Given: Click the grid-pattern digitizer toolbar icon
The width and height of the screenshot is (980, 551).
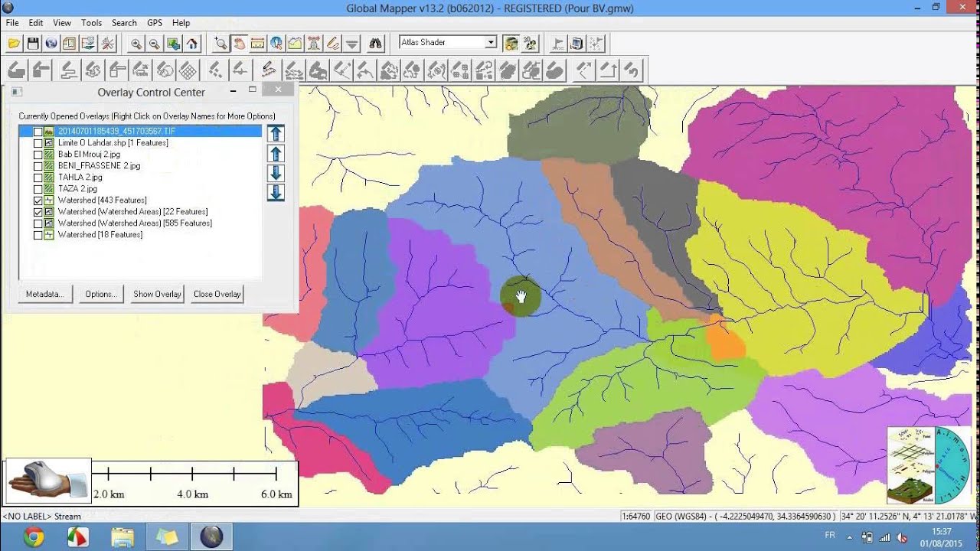Looking at the screenshot, I should [188, 71].
